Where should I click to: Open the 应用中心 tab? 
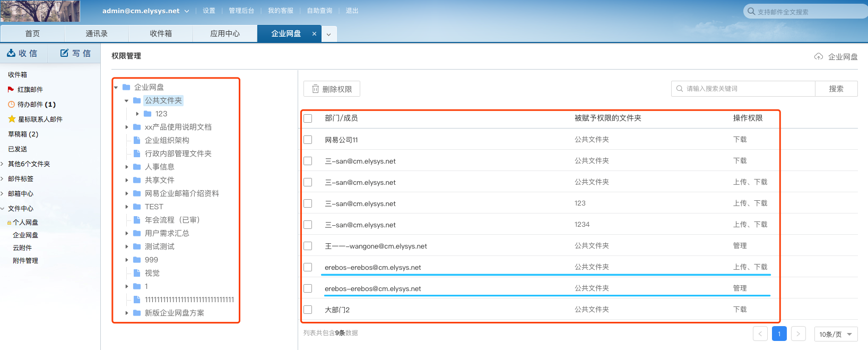225,33
